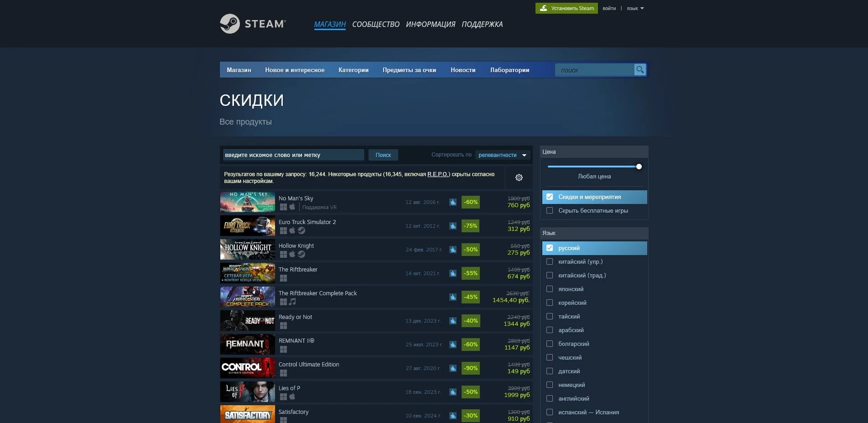Click the Windows icon on Control Ultimate Edition
Viewport: 868px width, 423px height.
click(283, 373)
